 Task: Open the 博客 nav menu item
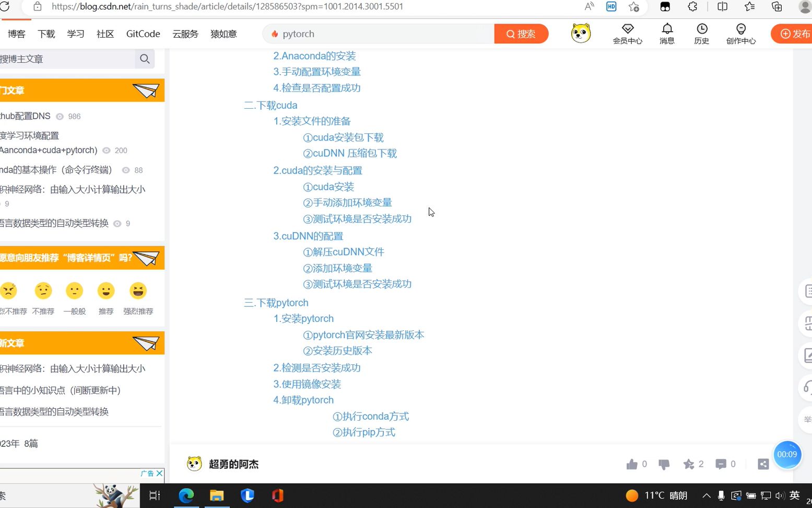17,34
